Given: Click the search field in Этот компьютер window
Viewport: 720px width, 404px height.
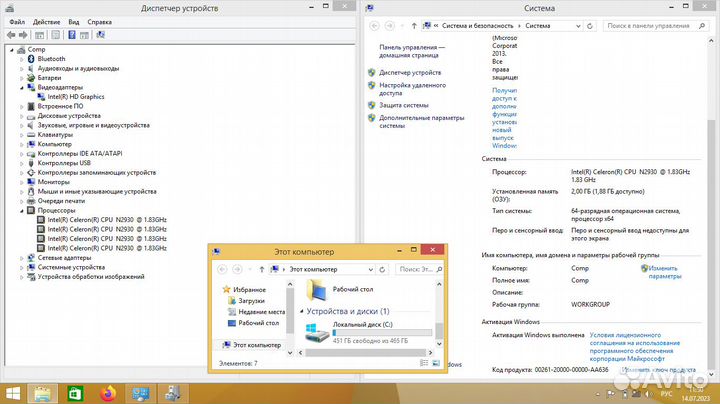Looking at the screenshot, I should tap(420, 269).
